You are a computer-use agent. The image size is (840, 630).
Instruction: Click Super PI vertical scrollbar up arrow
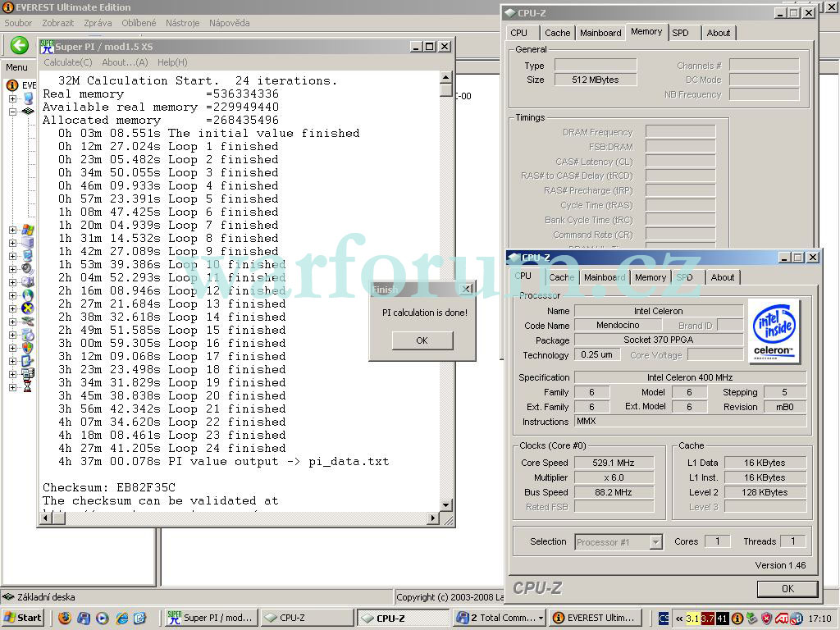(x=445, y=78)
